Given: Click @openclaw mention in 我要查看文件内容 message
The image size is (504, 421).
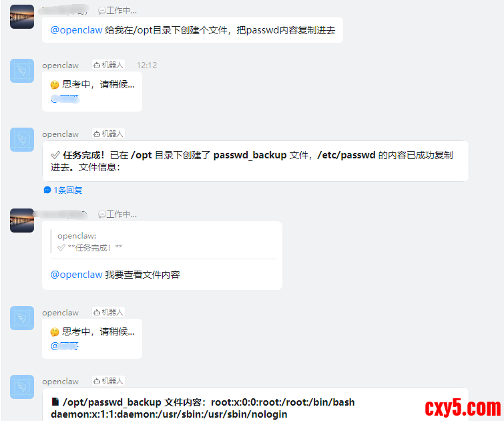Looking at the screenshot, I should click(x=77, y=275).
